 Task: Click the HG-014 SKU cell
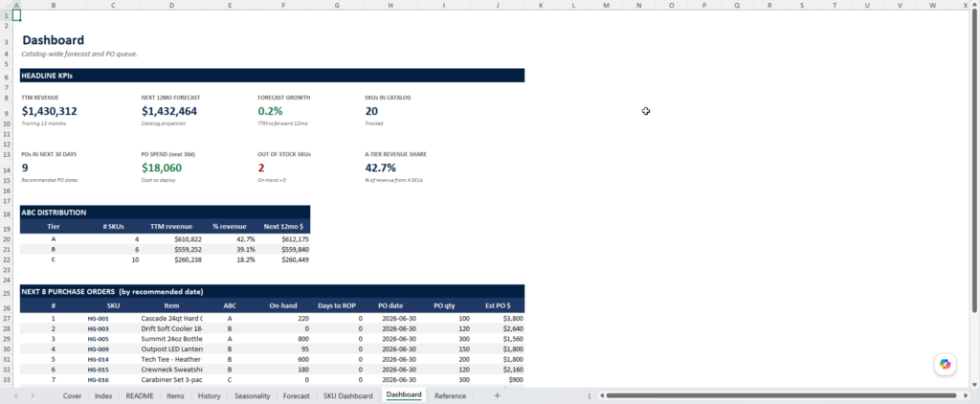click(113, 359)
